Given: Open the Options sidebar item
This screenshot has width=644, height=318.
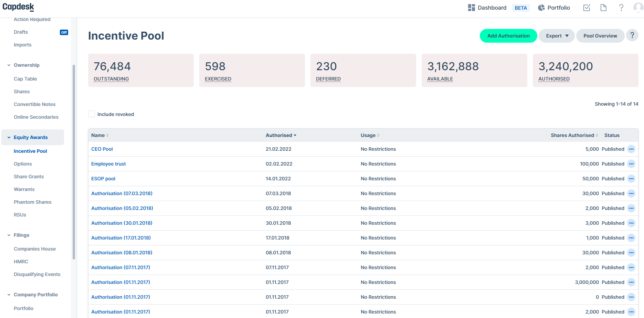Looking at the screenshot, I should click(23, 164).
